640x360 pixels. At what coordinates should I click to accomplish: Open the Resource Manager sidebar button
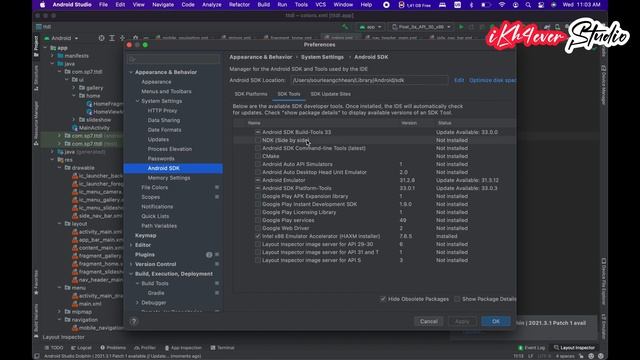click(36, 123)
